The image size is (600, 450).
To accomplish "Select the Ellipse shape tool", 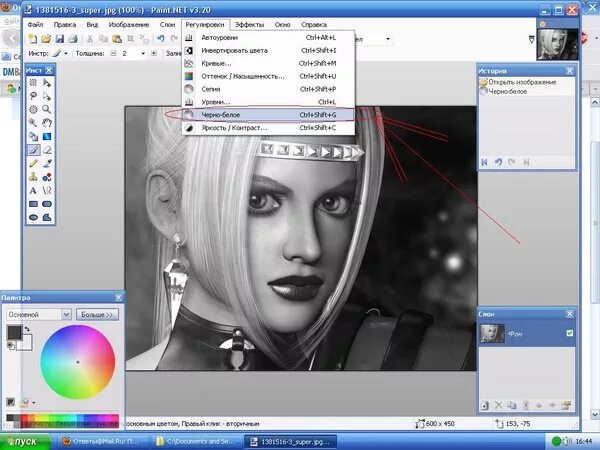I will (34, 217).
